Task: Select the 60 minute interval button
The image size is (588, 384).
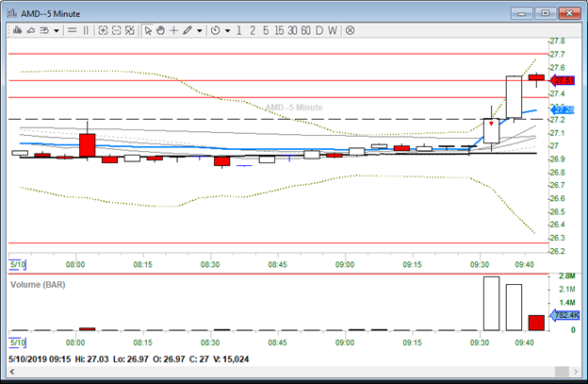Action: tap(306, 30)
